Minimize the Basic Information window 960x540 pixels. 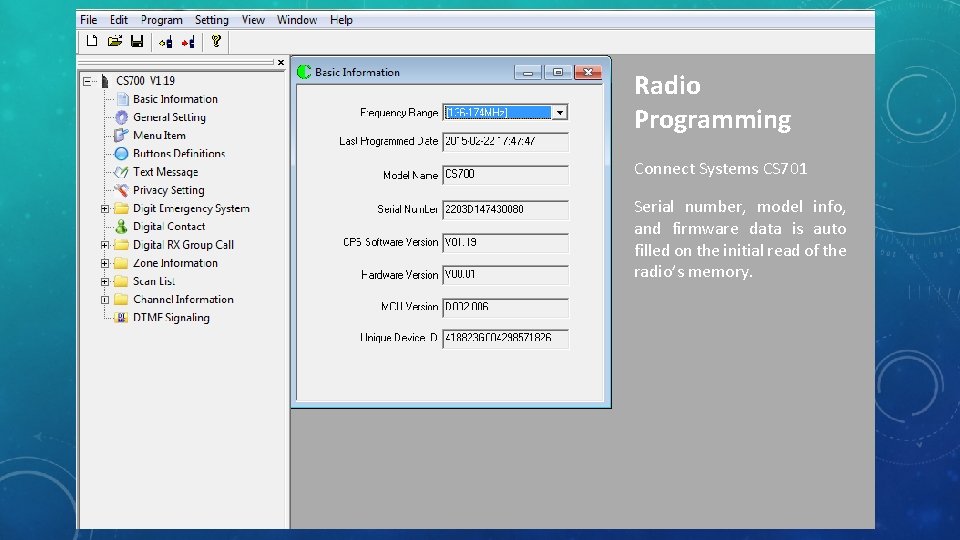[528, 72]
